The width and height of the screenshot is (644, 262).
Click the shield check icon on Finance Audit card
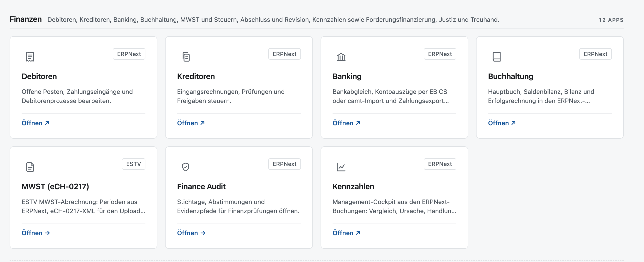tap(185, 167)
